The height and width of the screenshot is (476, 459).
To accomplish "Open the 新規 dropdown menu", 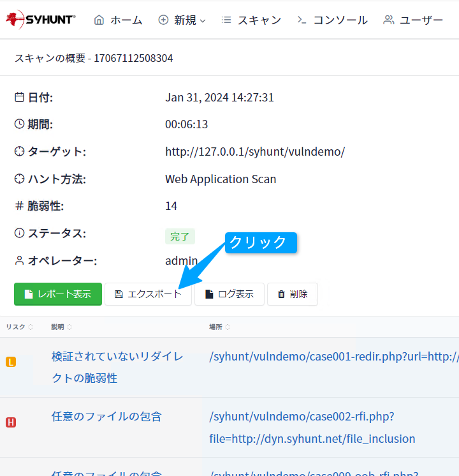I will (x=182, y=20).
